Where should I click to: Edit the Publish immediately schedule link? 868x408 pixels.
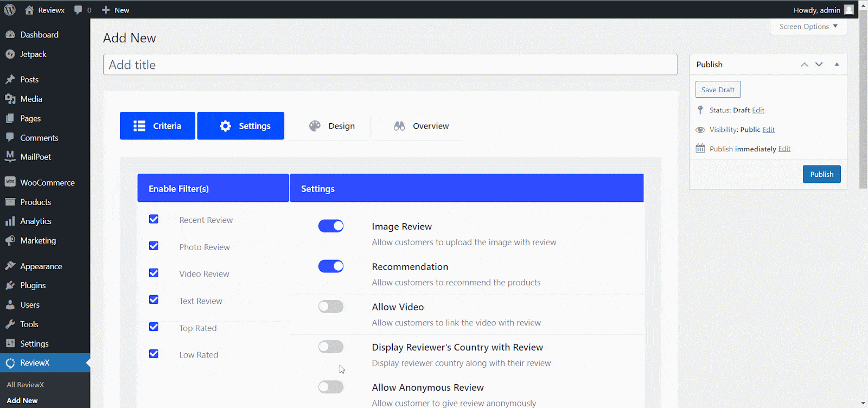[784, 149]
